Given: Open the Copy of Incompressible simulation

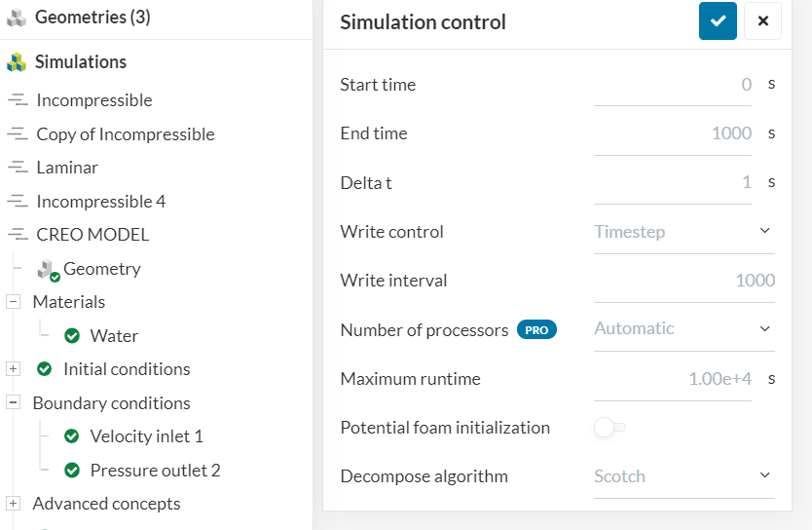Looking at the screenshot, I should point(125,134).
